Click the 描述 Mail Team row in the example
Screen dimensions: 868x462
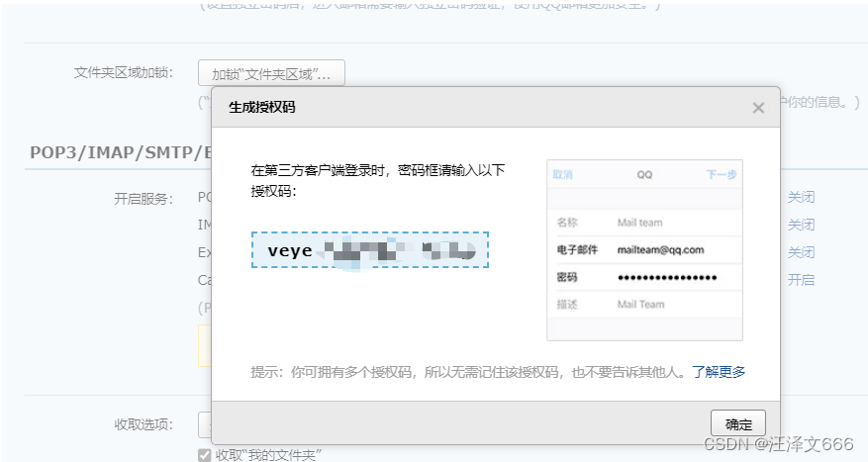(644, 305)
